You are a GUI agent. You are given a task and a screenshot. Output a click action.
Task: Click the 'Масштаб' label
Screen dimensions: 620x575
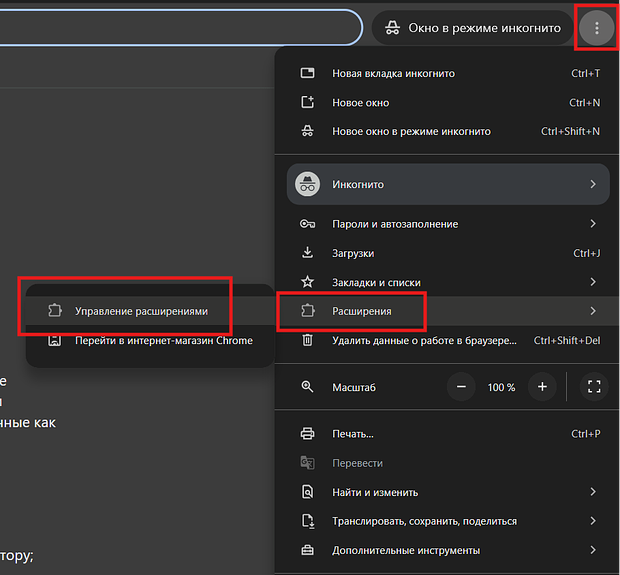pos(354,387)
